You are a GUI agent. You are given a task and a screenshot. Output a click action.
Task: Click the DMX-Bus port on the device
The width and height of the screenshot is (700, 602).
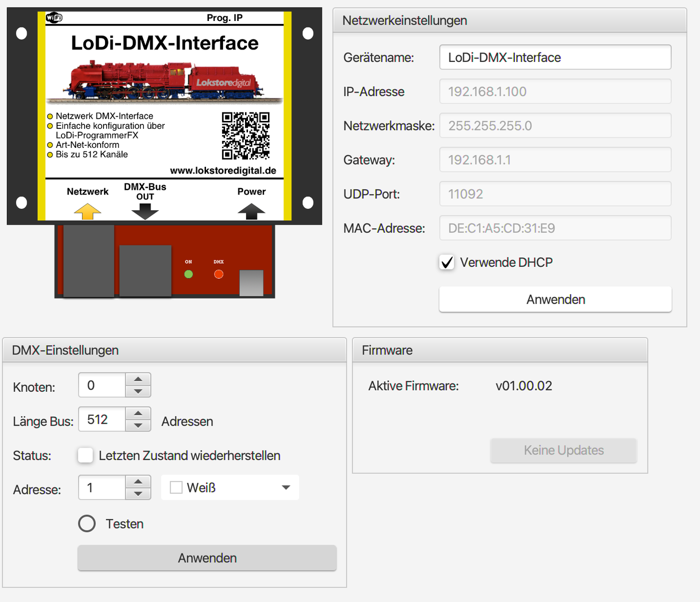coord(145,271)
